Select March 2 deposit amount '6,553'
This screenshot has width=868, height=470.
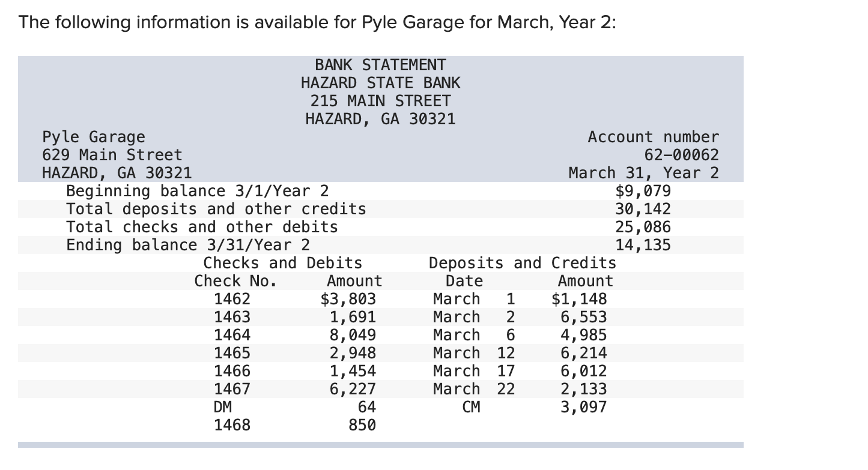pyautogui.click(x=584, y=317)
